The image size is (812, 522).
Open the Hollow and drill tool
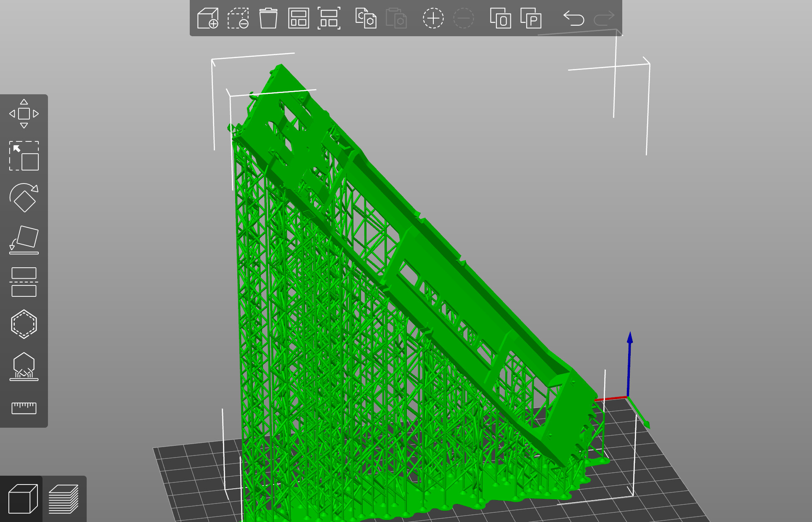click(x=24, y=324)
